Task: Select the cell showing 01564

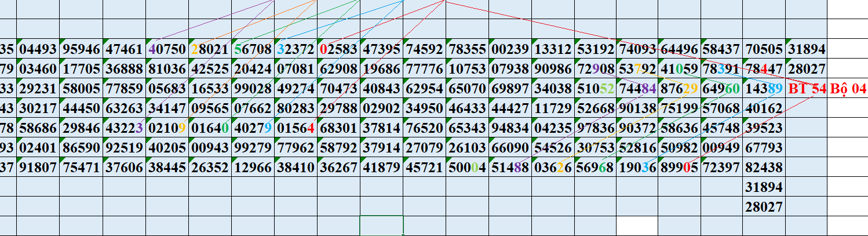Action: (296, 128)
